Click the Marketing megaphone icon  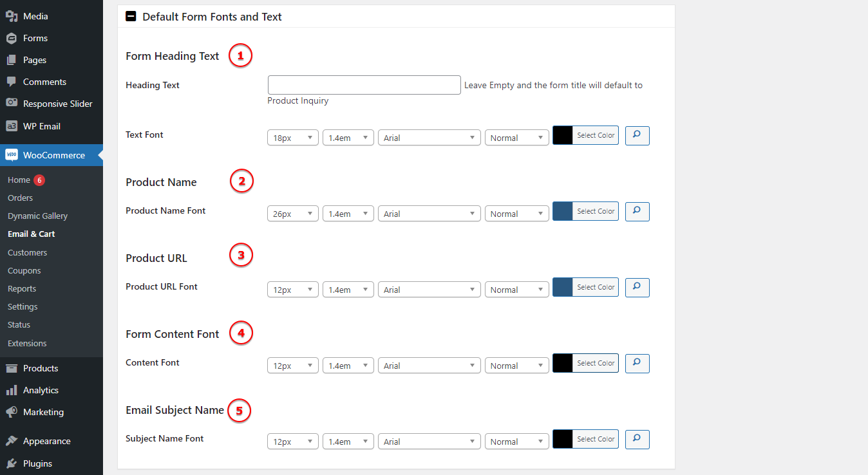[11, 412]
